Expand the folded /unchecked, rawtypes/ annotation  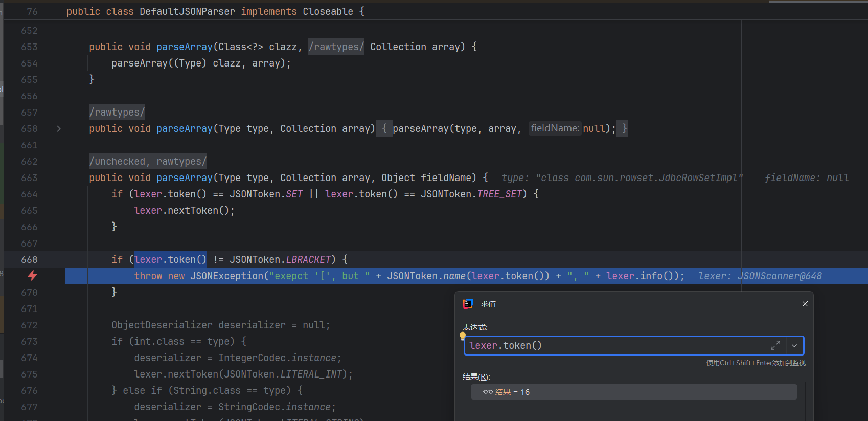pos(148,162)
